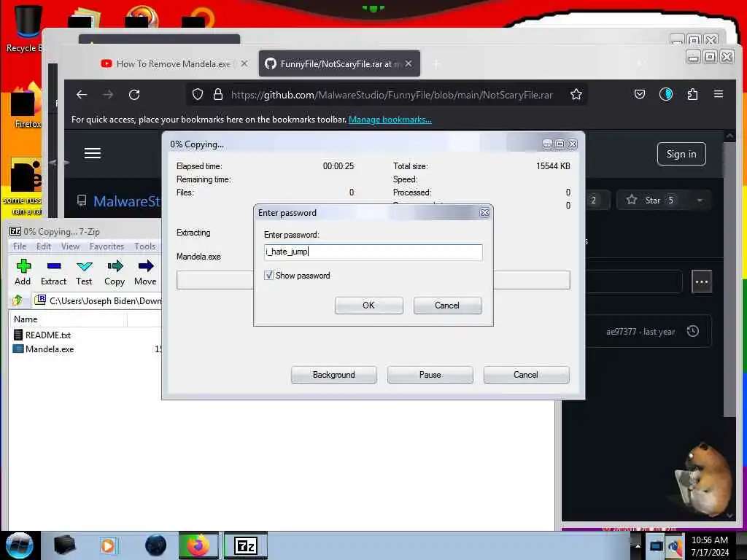Click the GitHub Sign in button

click(681, 154)
